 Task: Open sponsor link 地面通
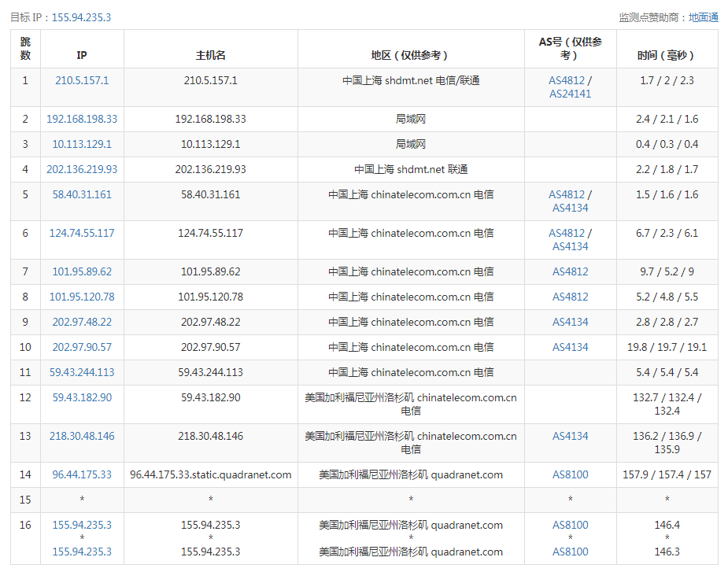[703, 17]
